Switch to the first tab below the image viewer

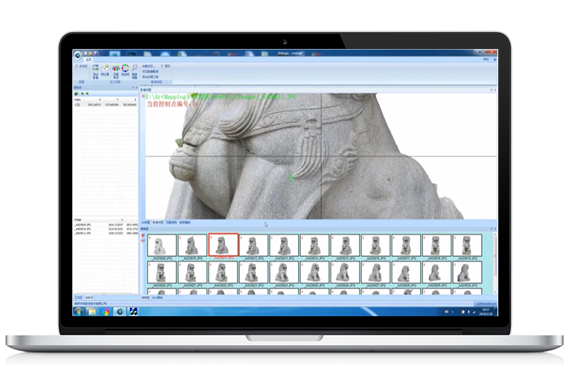pos(146,222)
